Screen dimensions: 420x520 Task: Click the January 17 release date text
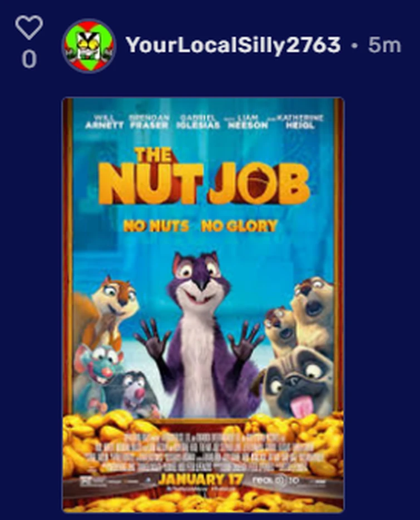[x=200, y=479]
